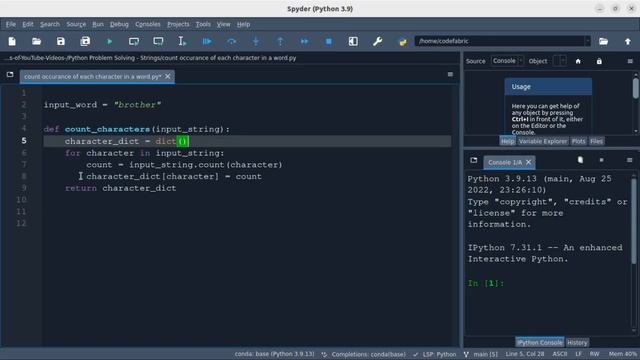The image size is (640, 360).
Task: Click git branch main status entry
Action: (481, 354)
